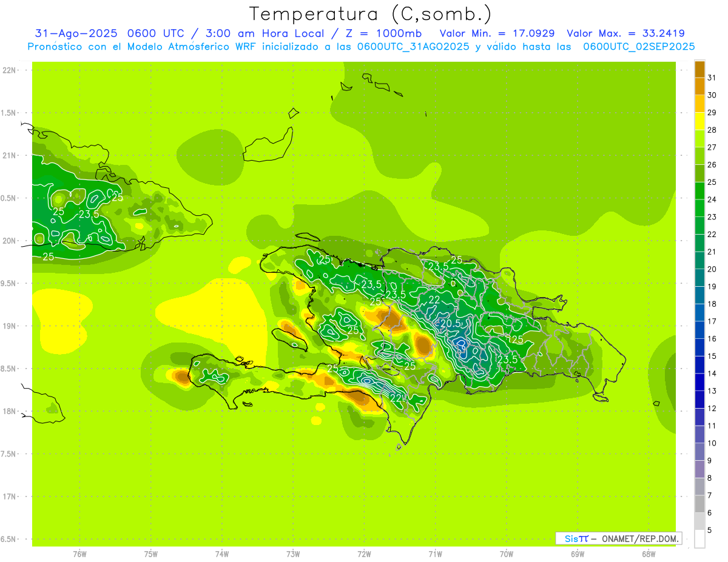Click 'Valor Max. = 33.2419' readout
Viewport: 728px width, 562px height.
[x=625, y=33]
